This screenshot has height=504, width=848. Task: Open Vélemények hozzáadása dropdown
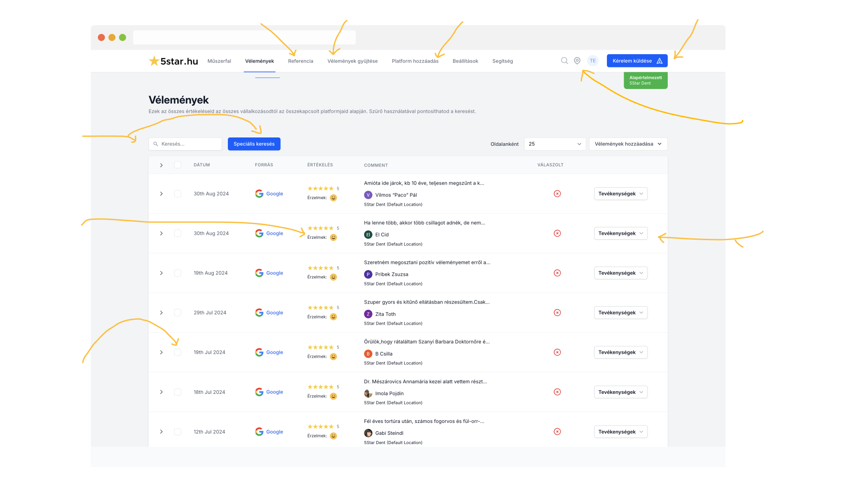click(628, 144)
